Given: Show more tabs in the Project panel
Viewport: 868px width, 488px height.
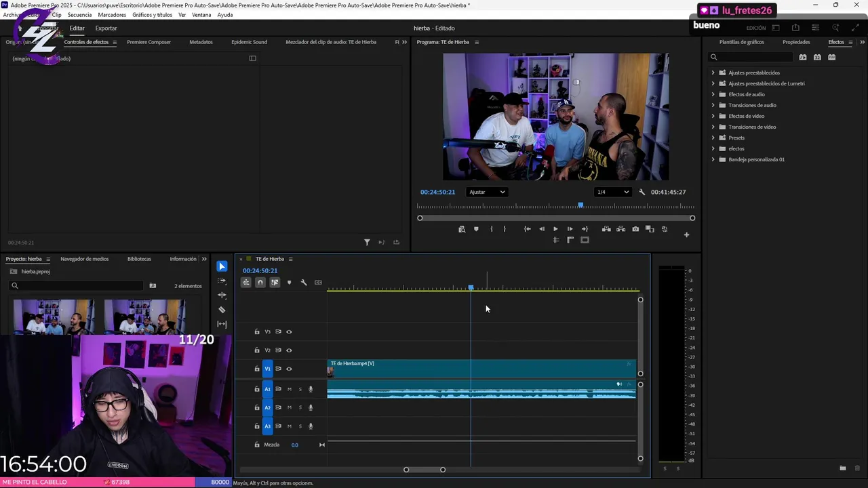Looking at the screenshot, I should point(204,259).
